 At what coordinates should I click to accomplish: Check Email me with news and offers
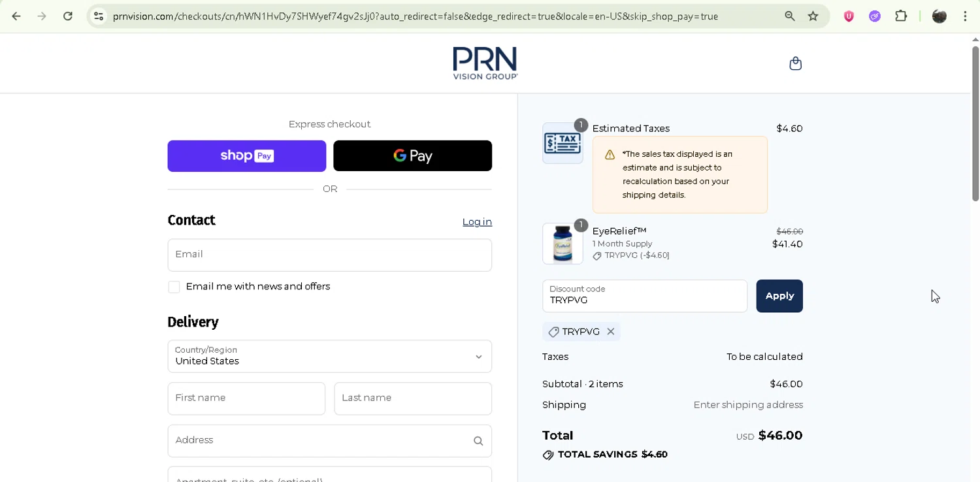(x=174, y=287)
